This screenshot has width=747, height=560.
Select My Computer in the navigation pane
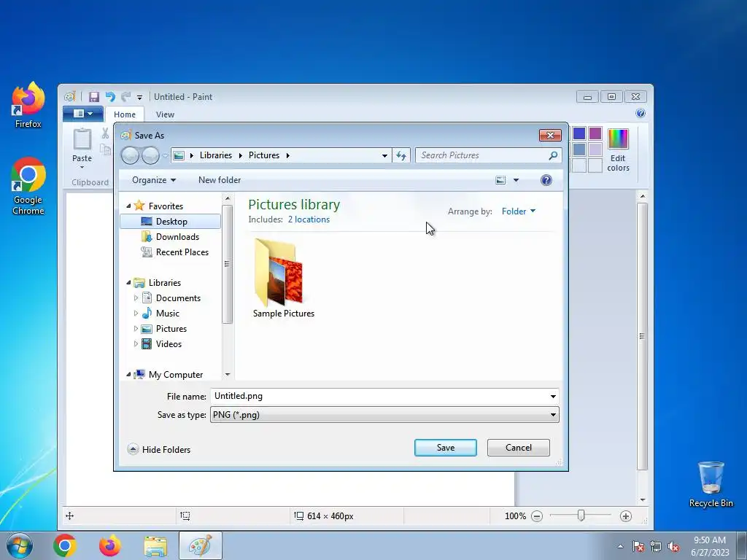(x=176, y=375)
